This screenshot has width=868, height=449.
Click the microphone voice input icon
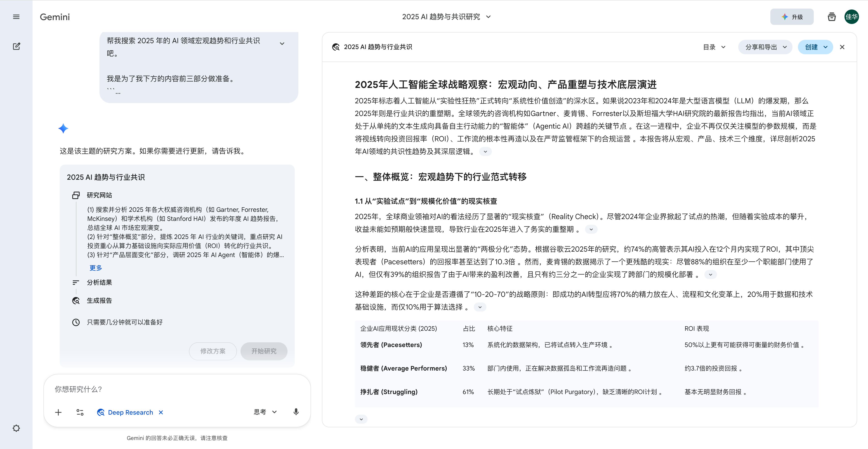coord(296,412)
